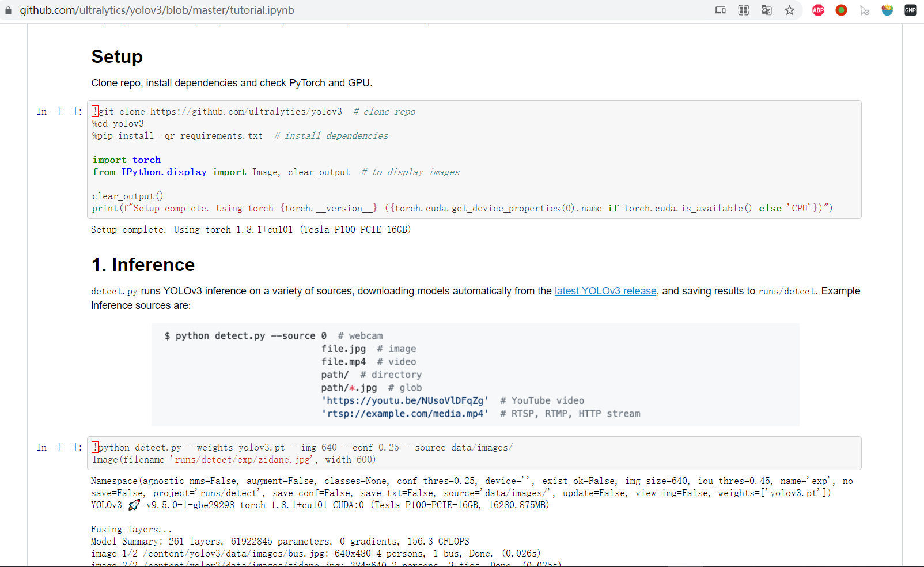
Task: Click the youtu.be YouTube video source line
Action: [453, 400]
